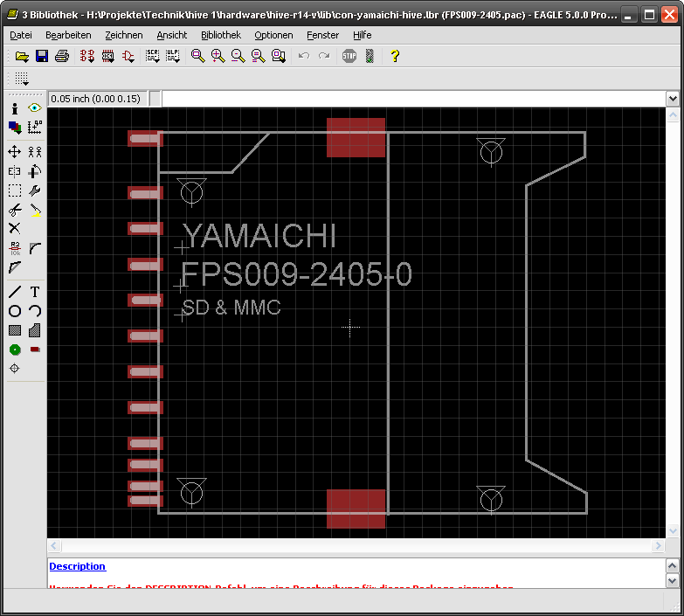Open the Display layers tool
This screenshot has width=684, height=616.
tap(15, 128)
